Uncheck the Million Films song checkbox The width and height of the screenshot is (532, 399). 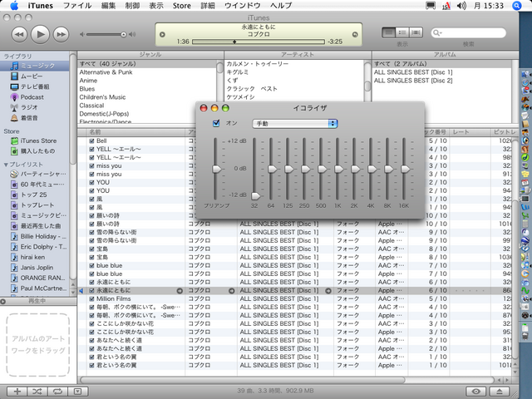[x=91, y=299]
